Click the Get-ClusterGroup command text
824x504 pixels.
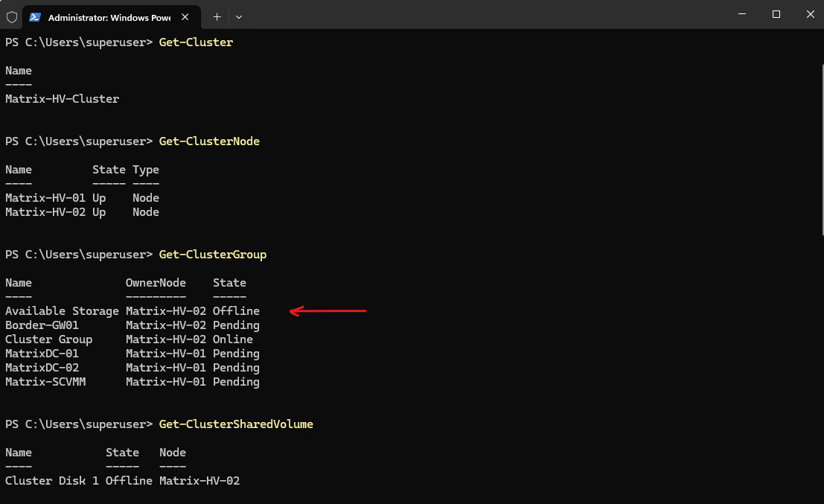tap(213, 255)
